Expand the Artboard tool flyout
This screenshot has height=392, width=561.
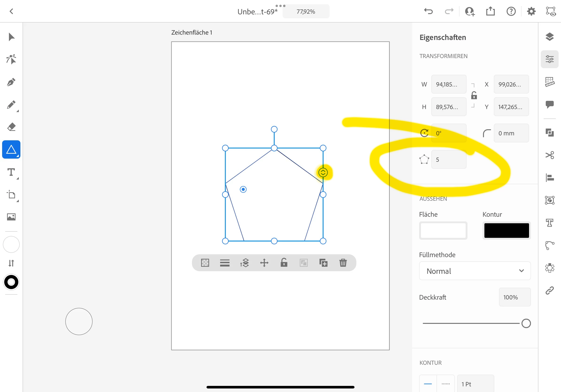coord(18,201)
